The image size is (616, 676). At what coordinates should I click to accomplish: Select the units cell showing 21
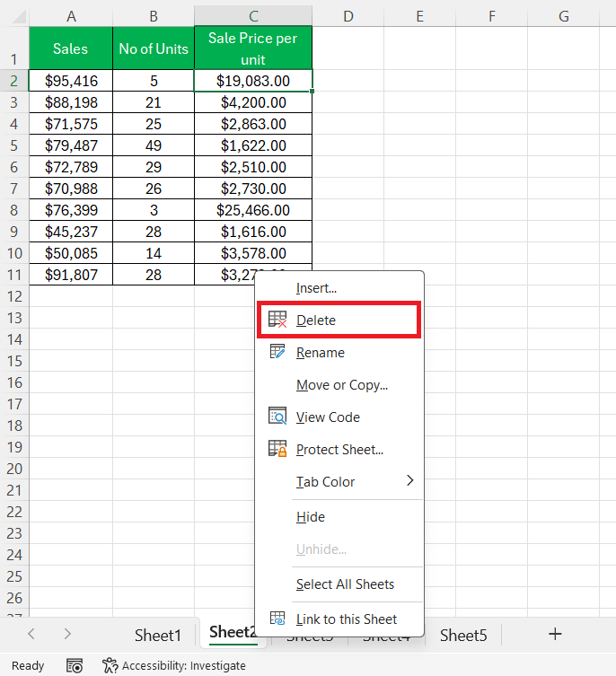coord(154,102)
